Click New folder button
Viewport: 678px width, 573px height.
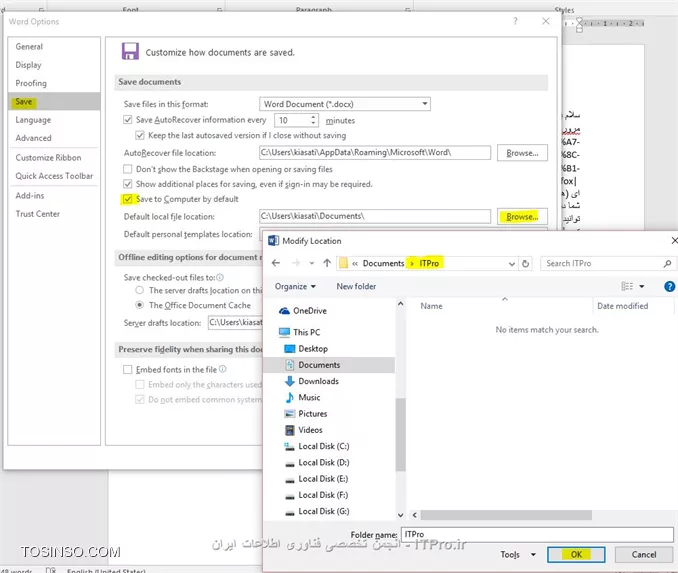pyautogui.click(x=356, y=286)
